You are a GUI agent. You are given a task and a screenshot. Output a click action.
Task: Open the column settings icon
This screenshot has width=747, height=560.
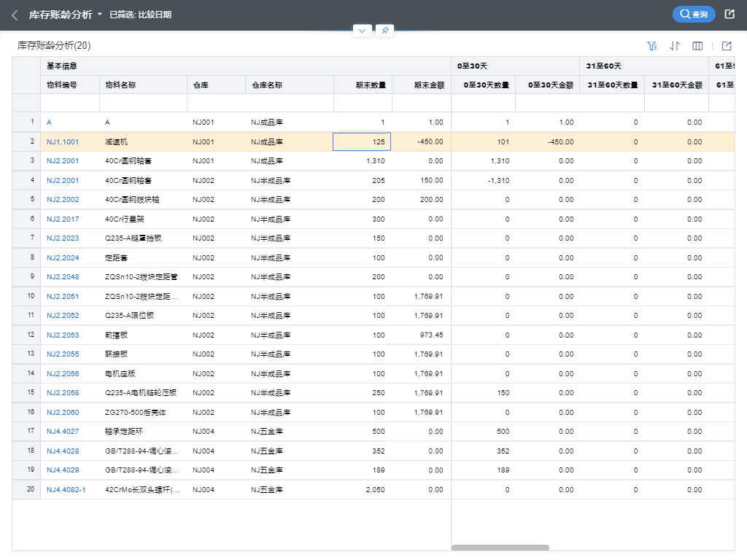click(x=697, y=46)
